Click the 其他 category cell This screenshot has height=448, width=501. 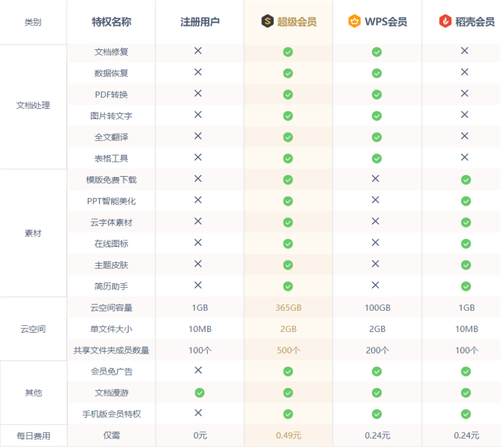click(x=33, y=393)
